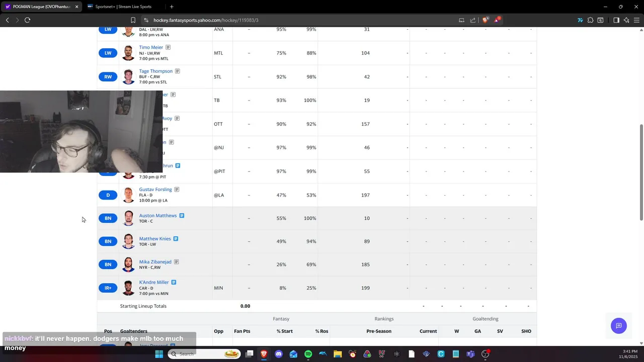Open K'Andre Miller player link

pyautogui.click(x=154, y=283)
